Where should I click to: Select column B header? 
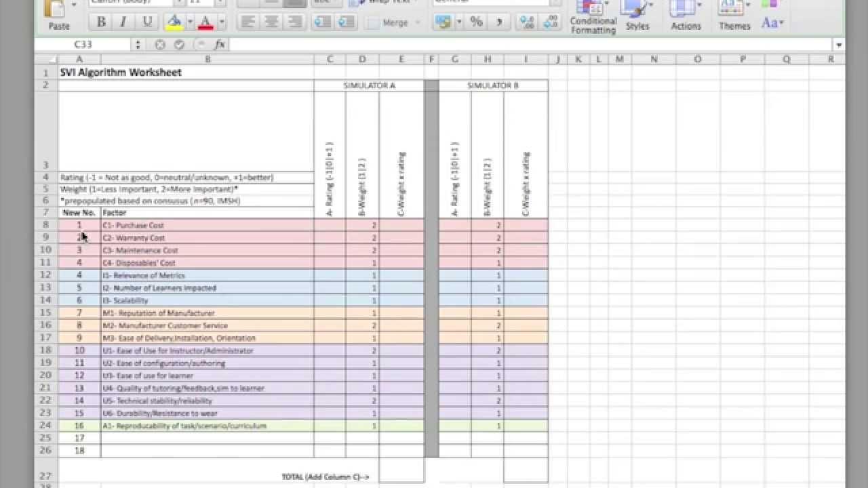point(208,59)
